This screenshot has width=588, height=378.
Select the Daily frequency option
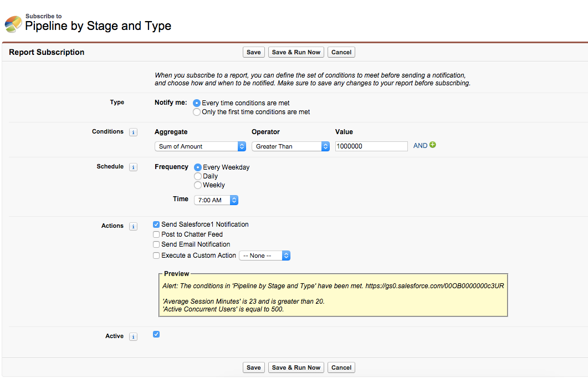[197, 176]
